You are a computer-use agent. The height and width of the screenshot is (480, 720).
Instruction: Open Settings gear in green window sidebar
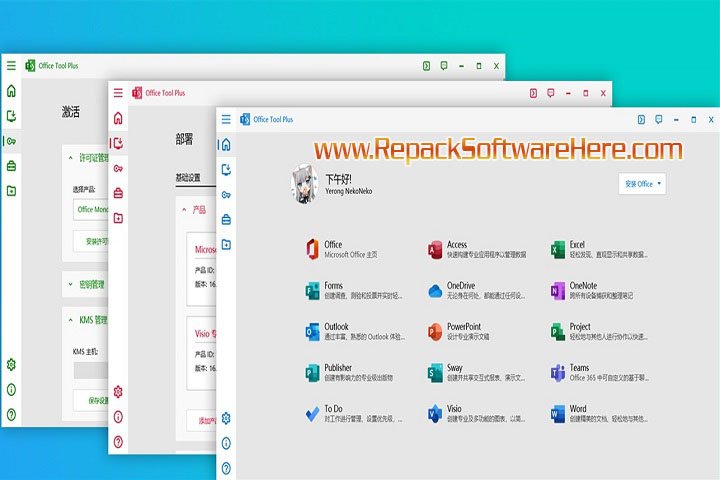11,365
